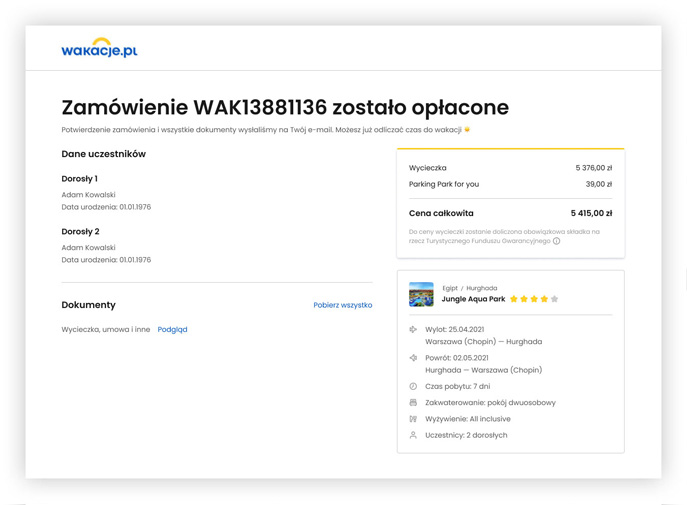The height and width of the screenshot is (505, 687).
Task: Click the Hurghada — Warszawa (Chopin) route
Action: [x=483, y=370]
